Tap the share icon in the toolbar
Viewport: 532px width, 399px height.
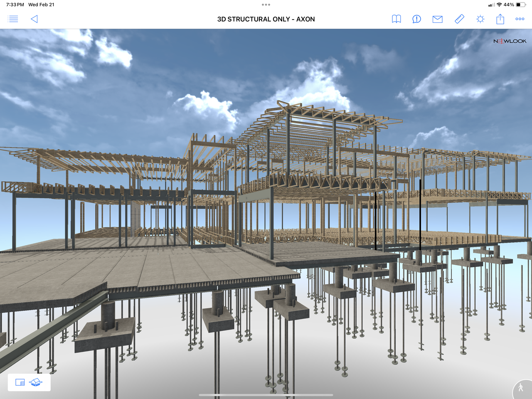(500, 19)
